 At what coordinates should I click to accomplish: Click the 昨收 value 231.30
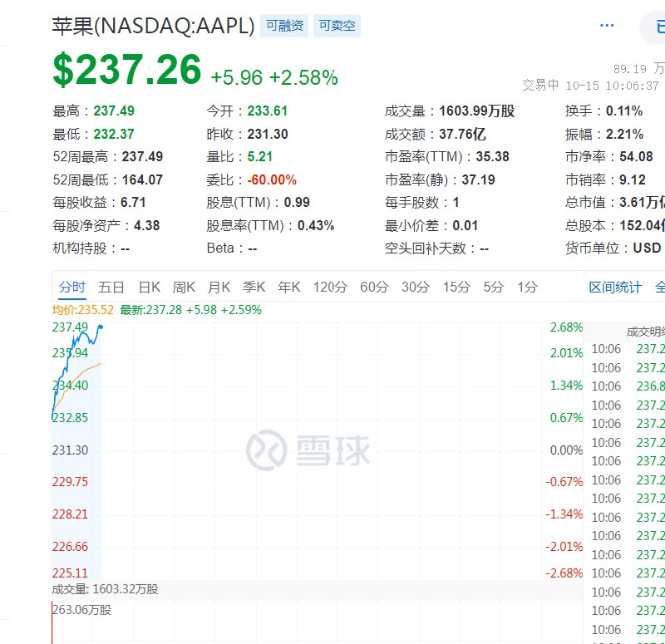(x=268, y=135)
